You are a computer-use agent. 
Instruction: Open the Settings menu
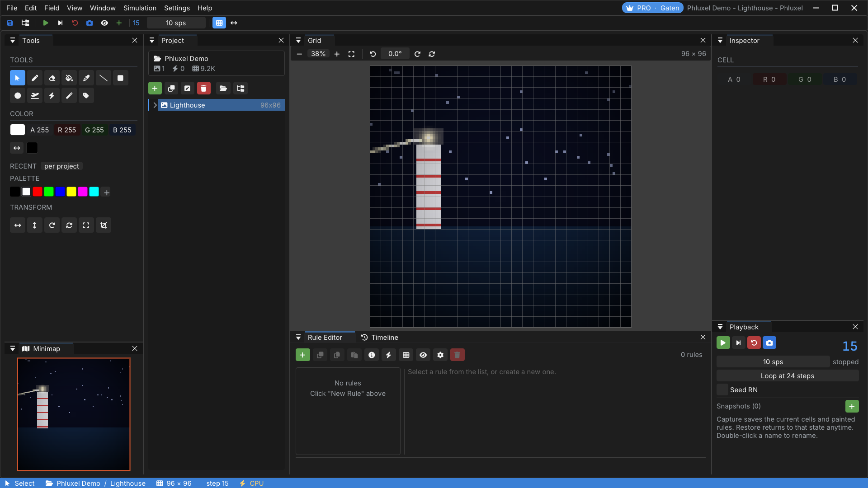(177, 8)
